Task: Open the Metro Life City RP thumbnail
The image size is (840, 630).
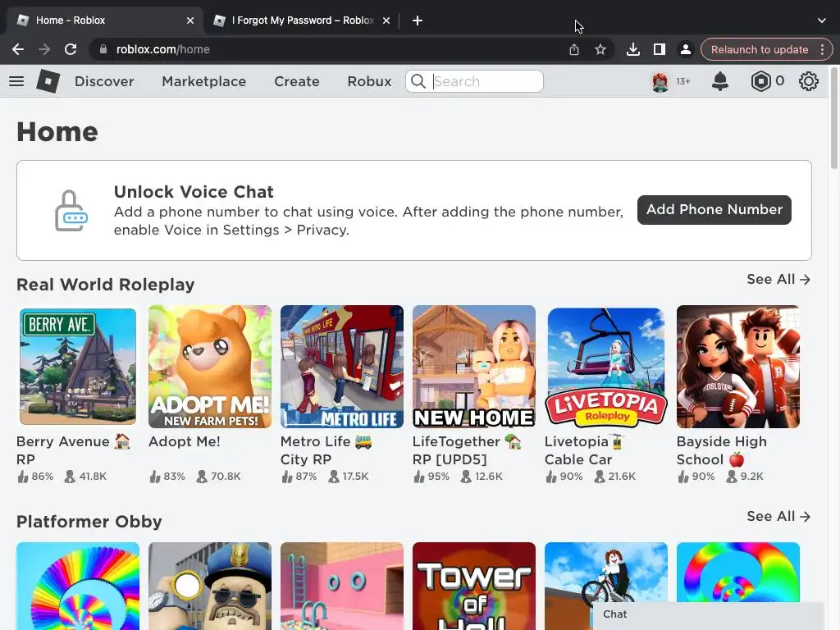Action: tap(342, 367)
